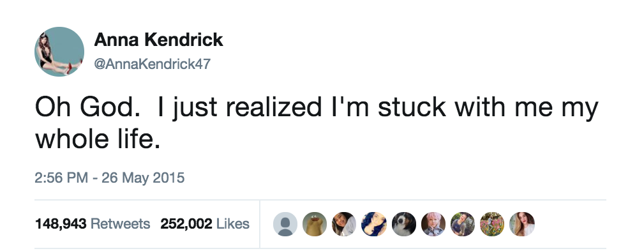The image size is (644, 251).
Task: Open the brown cartoon creature liker avatar
Action: (x=315, y=224)
